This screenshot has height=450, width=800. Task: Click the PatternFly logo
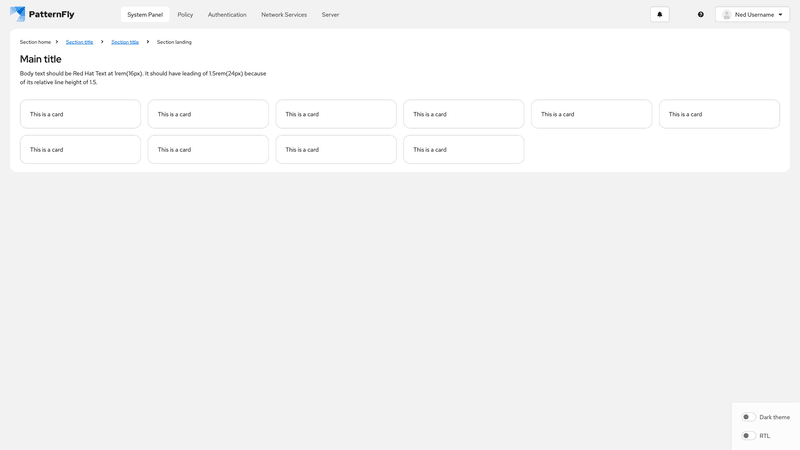click(42, 14)
